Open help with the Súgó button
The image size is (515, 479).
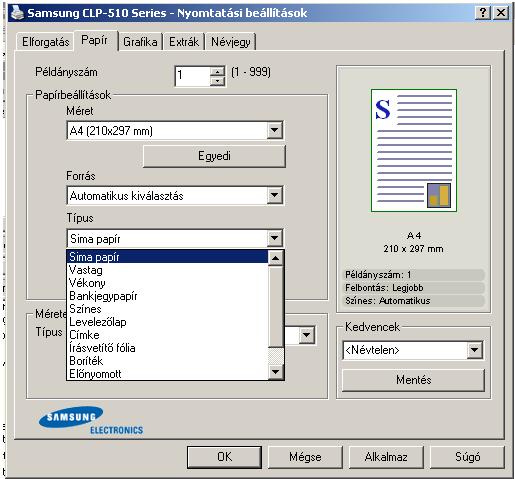pyautogui.click(x=467, y=457)
